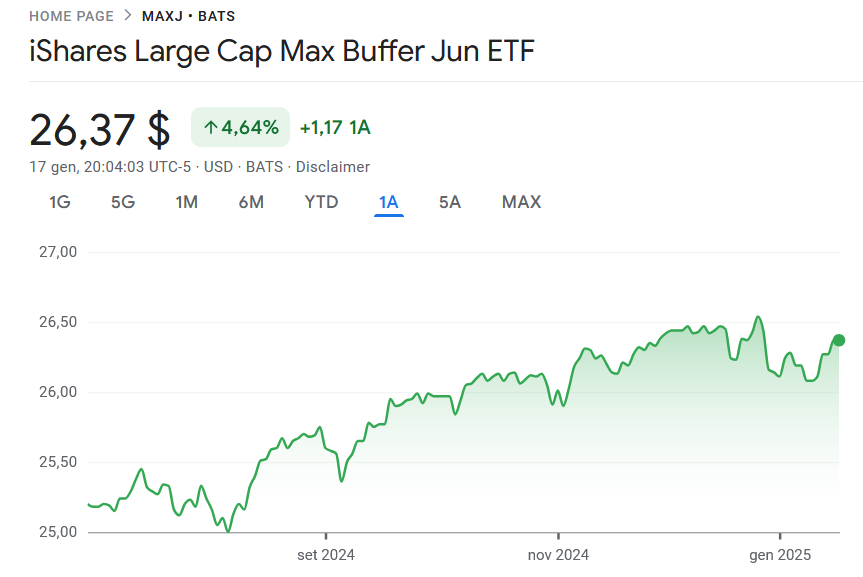
Task: Show year-to-date with YTD tab
Action: click(321, 202)
